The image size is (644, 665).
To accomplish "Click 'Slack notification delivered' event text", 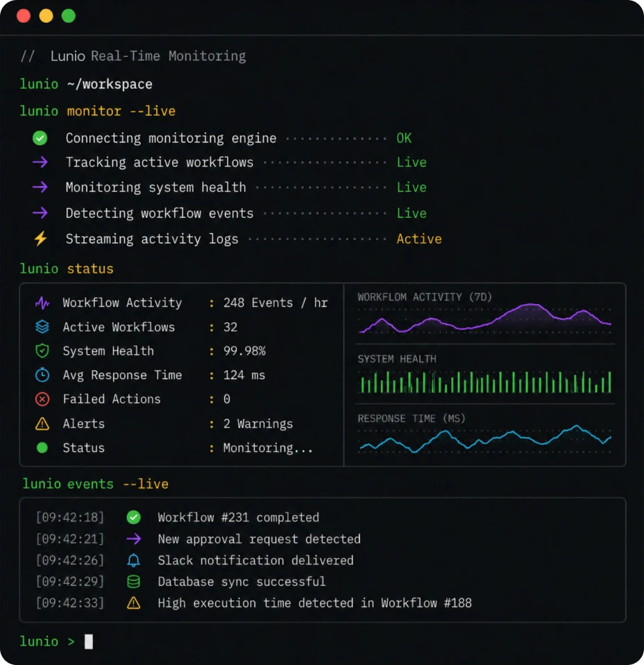I will click(x=255, y=560).
